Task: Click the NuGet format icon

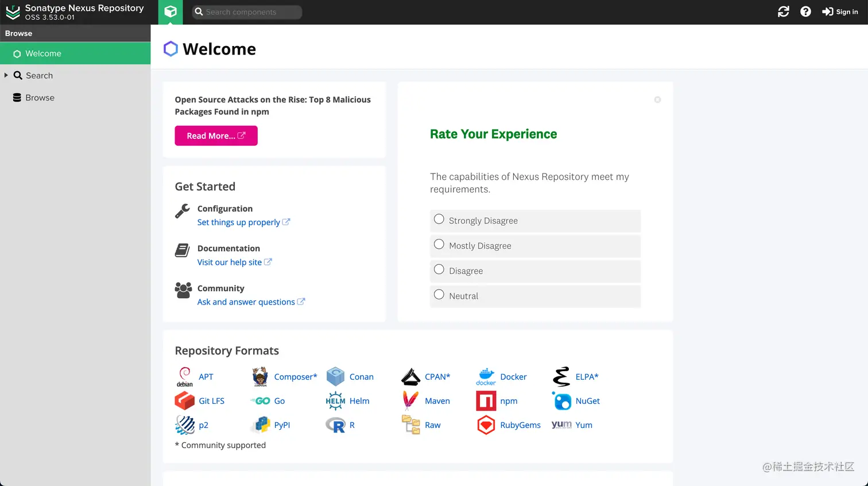Action: 561,401
